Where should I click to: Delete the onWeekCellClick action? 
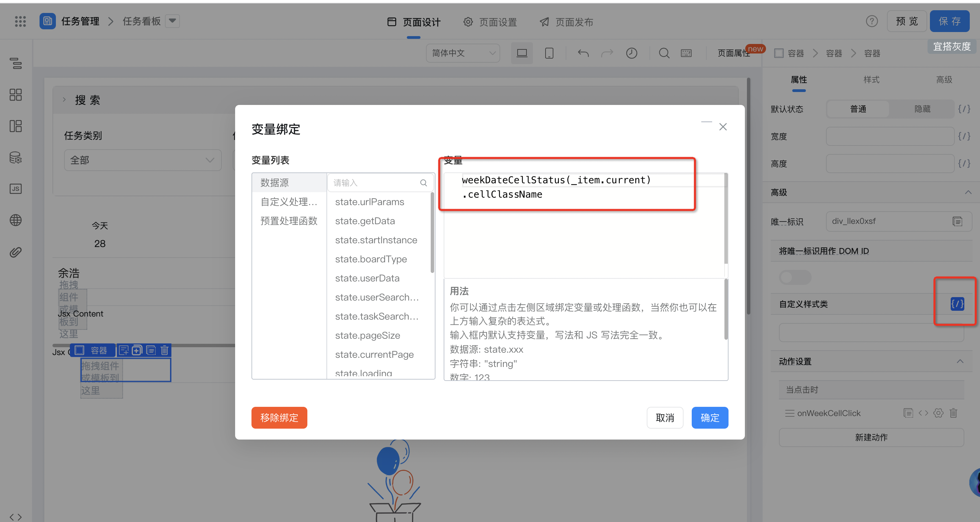pos(953,413)
